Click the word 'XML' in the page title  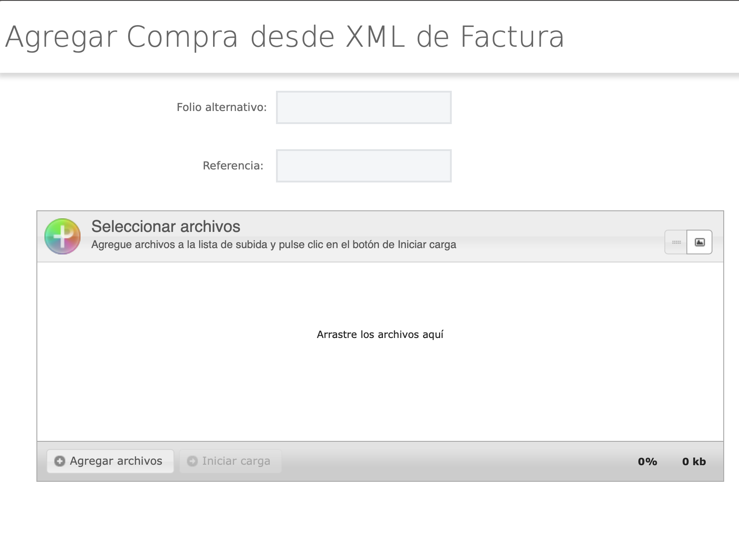[375, 37]
